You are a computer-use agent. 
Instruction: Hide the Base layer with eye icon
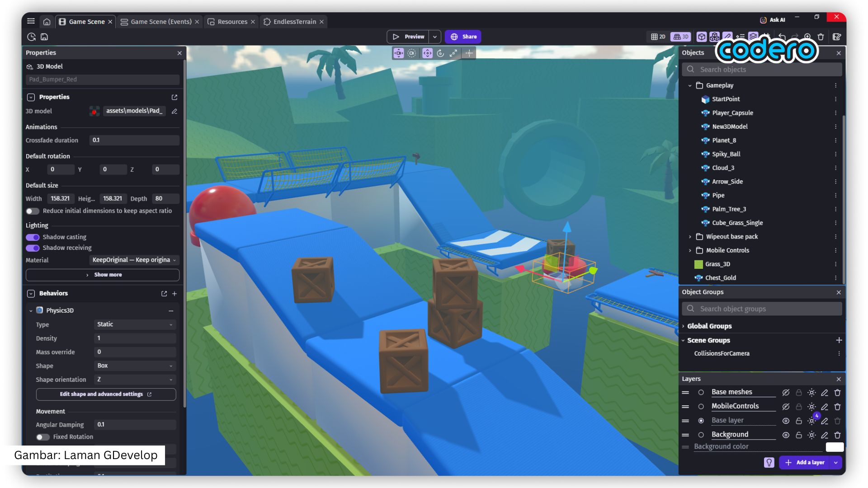pyautogui.click(x=786, y=421)
